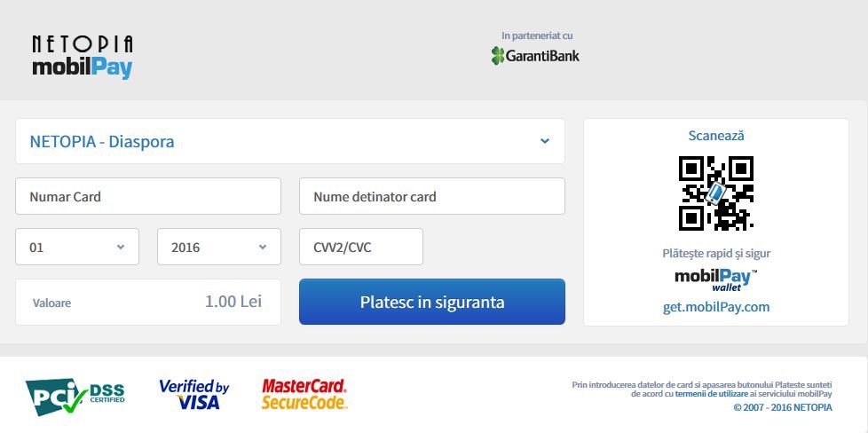Open the termenii de utilizare link
The height and width of the screenshot is (433, 868).
pos(711,394)
